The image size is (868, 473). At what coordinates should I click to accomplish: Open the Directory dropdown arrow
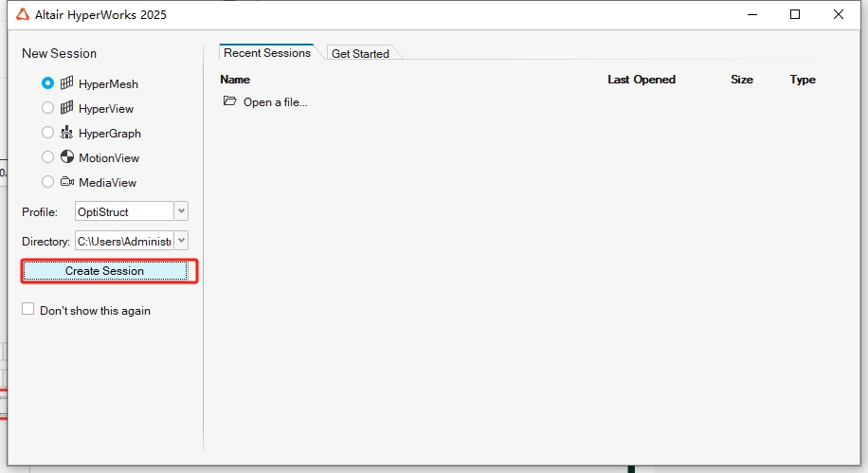click(181, 241)
